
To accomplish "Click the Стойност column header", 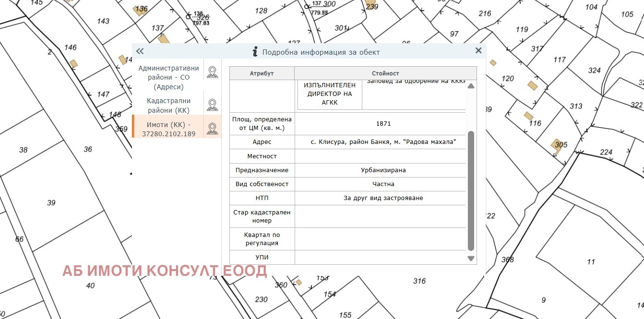I will (x=385, y=73).
